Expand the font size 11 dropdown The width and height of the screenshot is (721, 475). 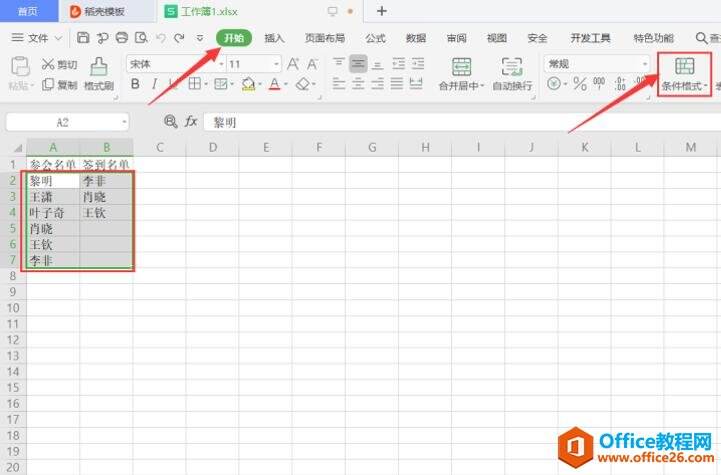tap(275, 64)
